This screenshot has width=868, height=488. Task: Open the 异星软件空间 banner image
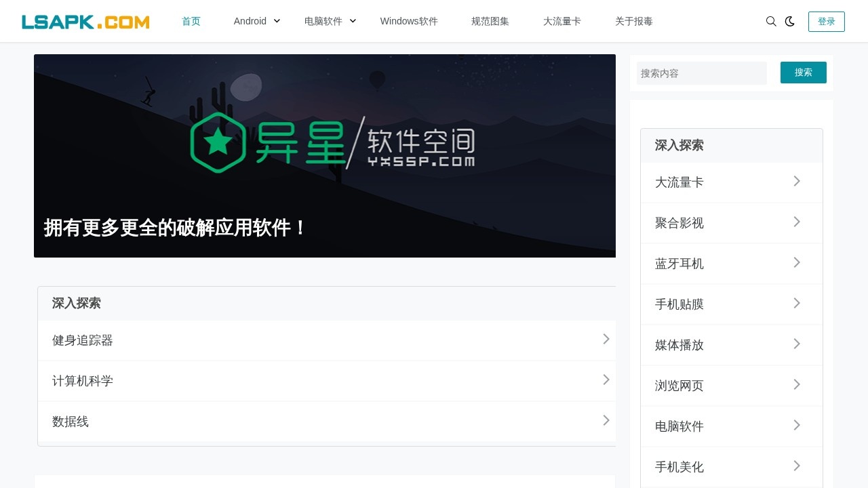tap(325, 156)
